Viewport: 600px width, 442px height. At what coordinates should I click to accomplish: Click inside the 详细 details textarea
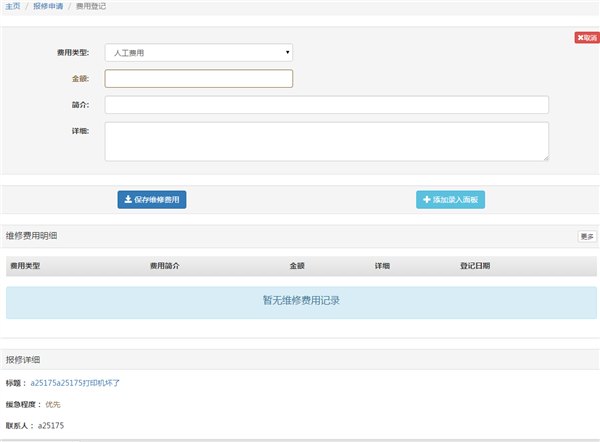(327, 141)
